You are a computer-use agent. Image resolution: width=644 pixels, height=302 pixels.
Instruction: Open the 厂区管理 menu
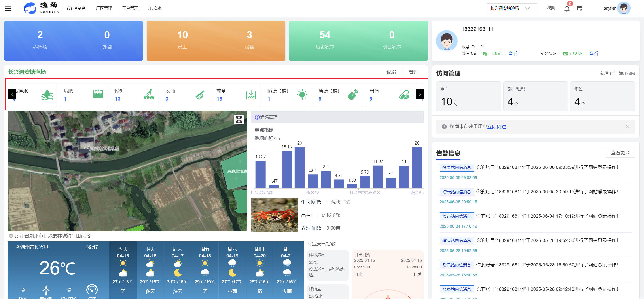click(104, 8)
